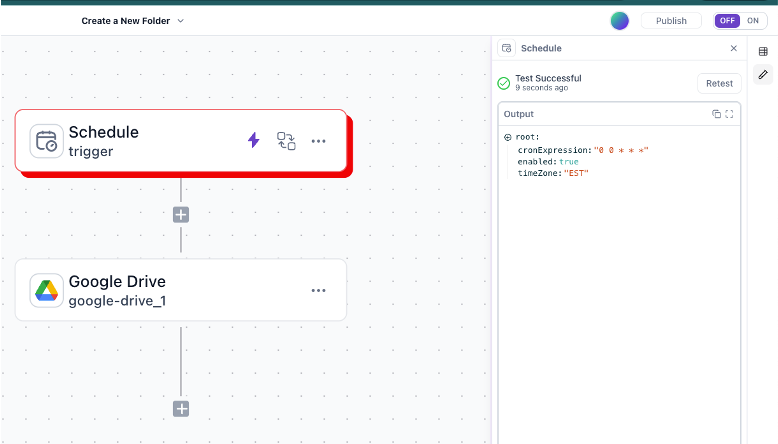Add a step between Schedule and Google Drive
Screen dimensions: 778x444
[x=181, y=214]
